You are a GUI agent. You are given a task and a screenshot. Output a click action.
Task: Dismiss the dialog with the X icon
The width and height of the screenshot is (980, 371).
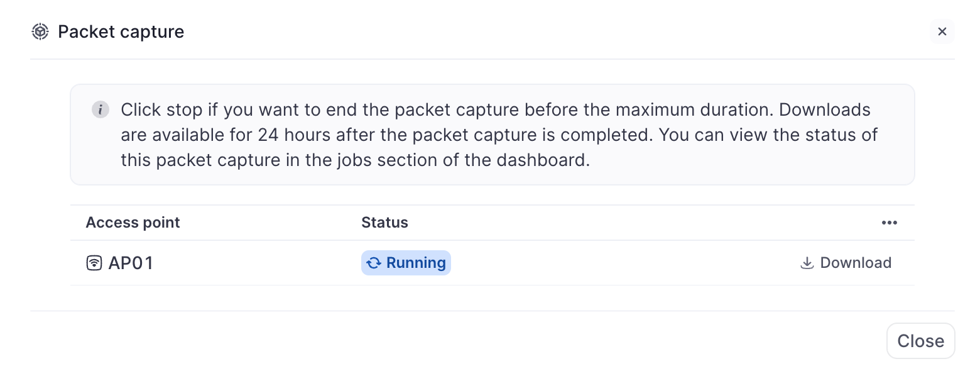click(x=942, y=31)
